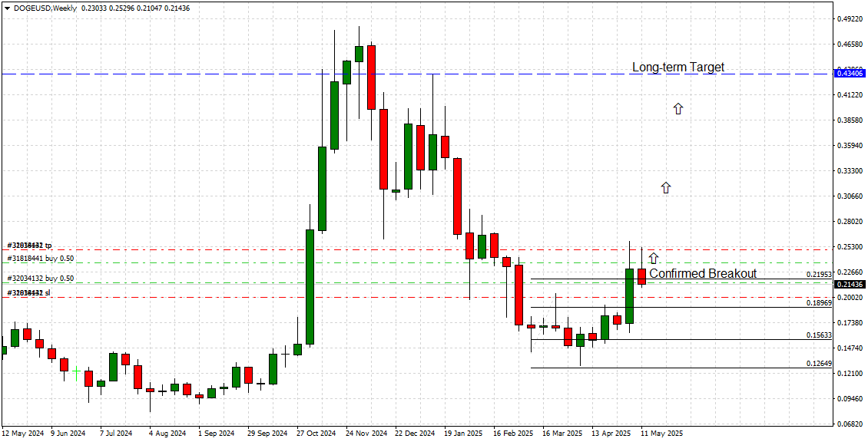
Task: Click the 12 May 2024 date label
Action: coord(23,433)
